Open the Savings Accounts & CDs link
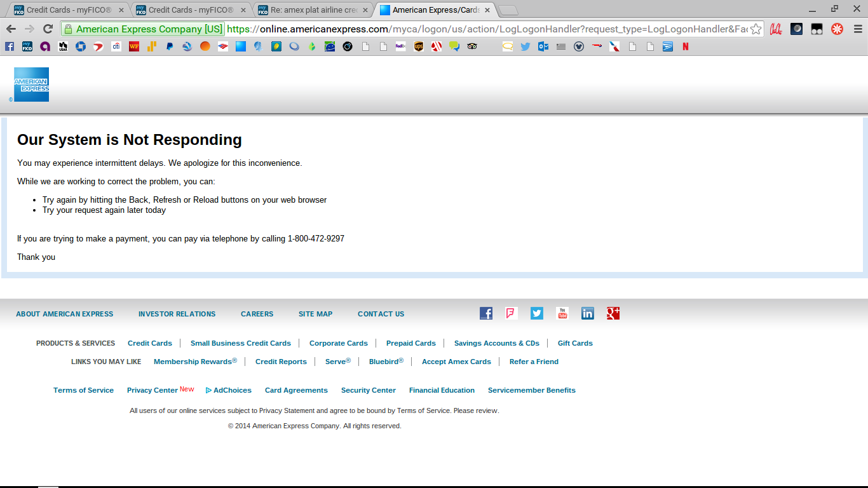Viewport: 868px width, 488px height. [x=497, y=343]
